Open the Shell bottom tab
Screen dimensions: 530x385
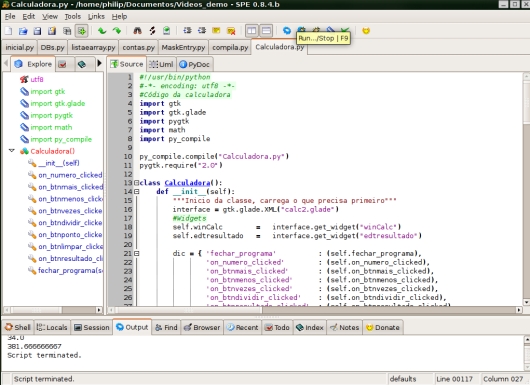tap(18, 328)
